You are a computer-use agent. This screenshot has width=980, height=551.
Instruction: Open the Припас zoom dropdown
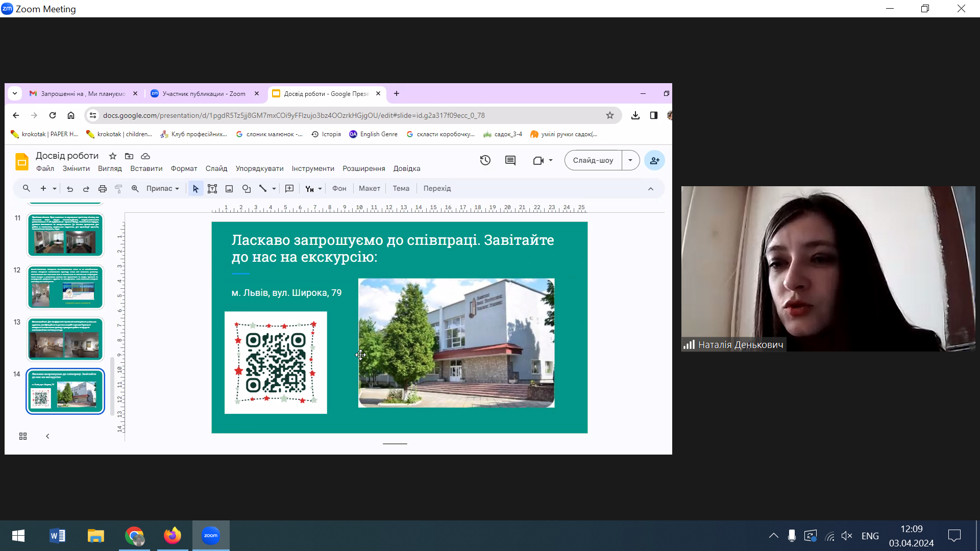click(162, 189)
